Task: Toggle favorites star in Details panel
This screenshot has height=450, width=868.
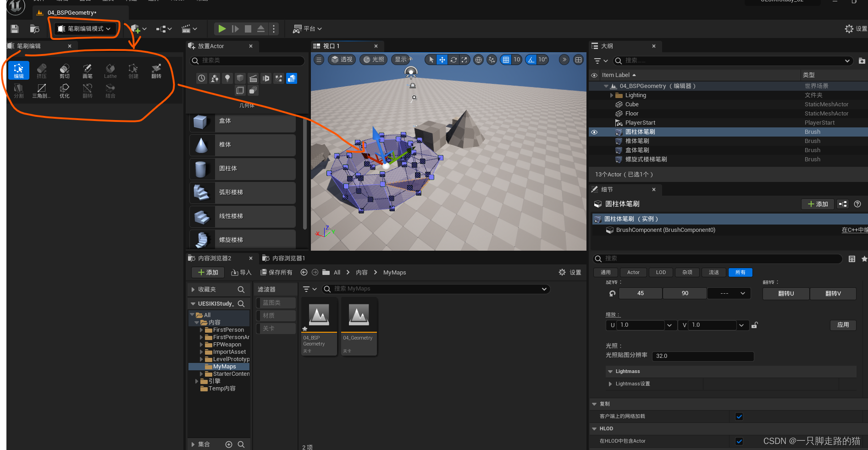Action: [x=864, y=259]
